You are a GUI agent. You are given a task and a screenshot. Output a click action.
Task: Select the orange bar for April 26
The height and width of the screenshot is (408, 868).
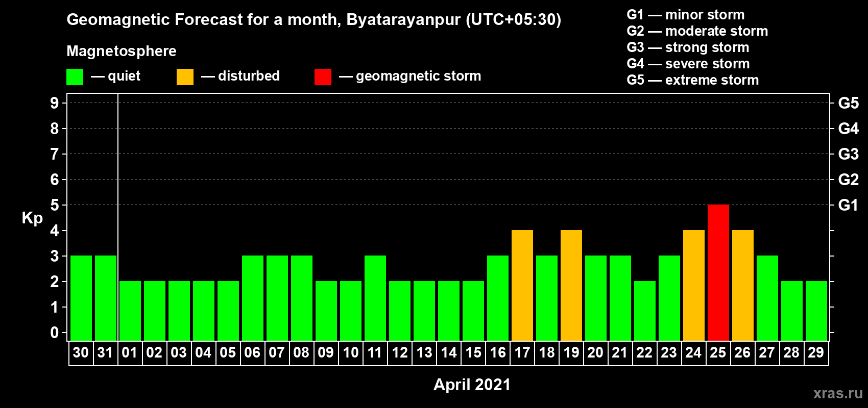pos(743,285)
